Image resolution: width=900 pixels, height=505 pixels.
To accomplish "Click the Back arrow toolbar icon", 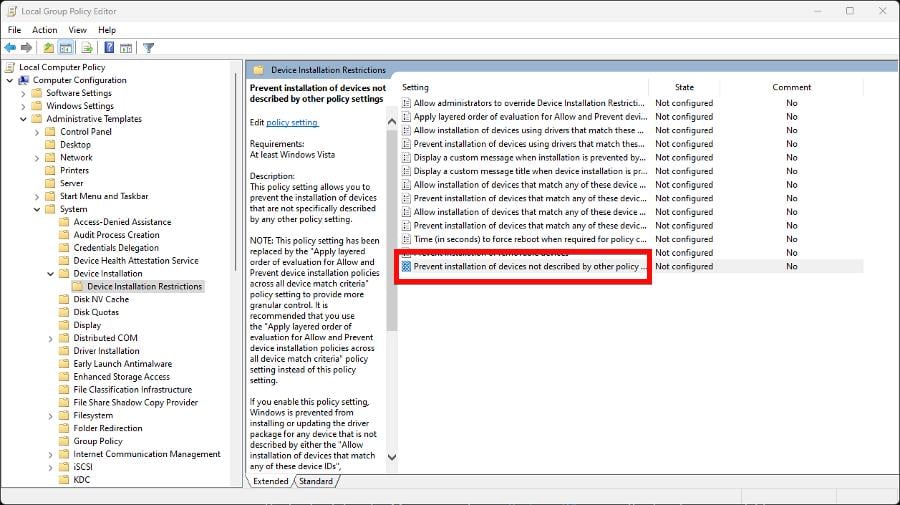I will point(10,48).
